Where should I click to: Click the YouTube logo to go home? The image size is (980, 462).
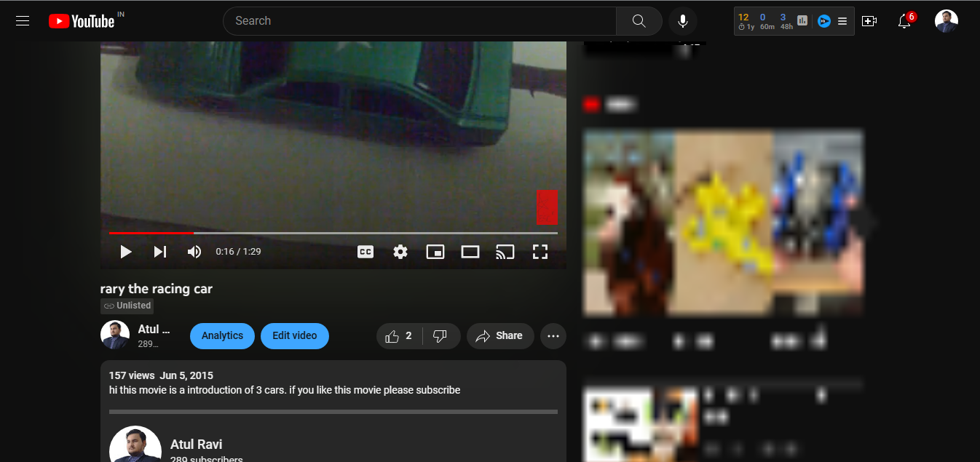coord(82,21)
